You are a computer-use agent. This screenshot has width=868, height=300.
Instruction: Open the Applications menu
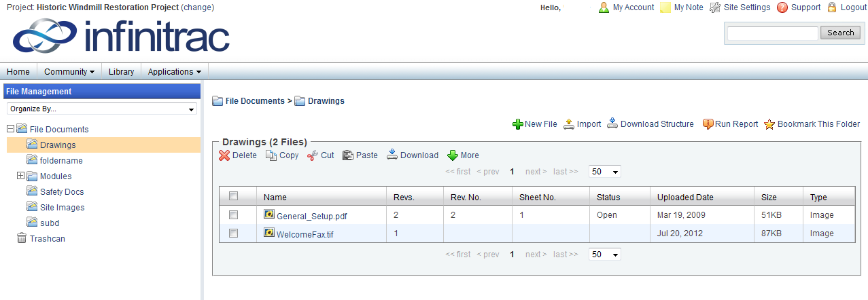pos(175,71)
